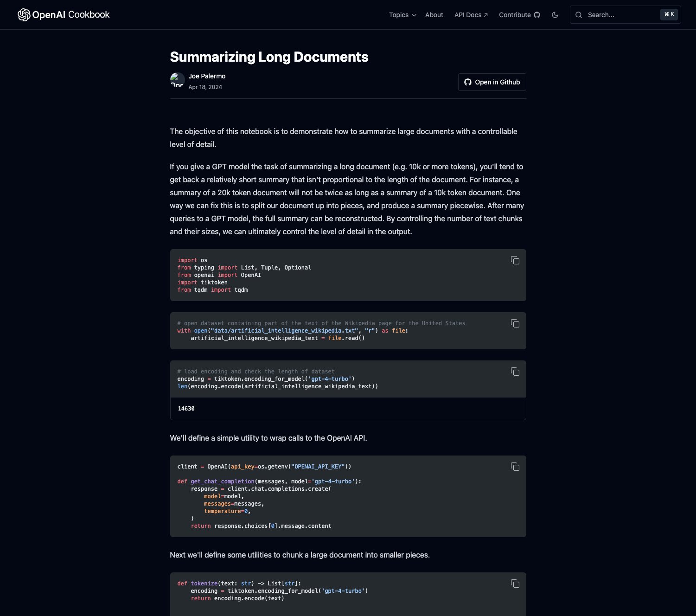This screenshot has width=696, height=616.
Task: Click the author name Joe Palermo
Action: pyautogui.click(x=207, y=76)
